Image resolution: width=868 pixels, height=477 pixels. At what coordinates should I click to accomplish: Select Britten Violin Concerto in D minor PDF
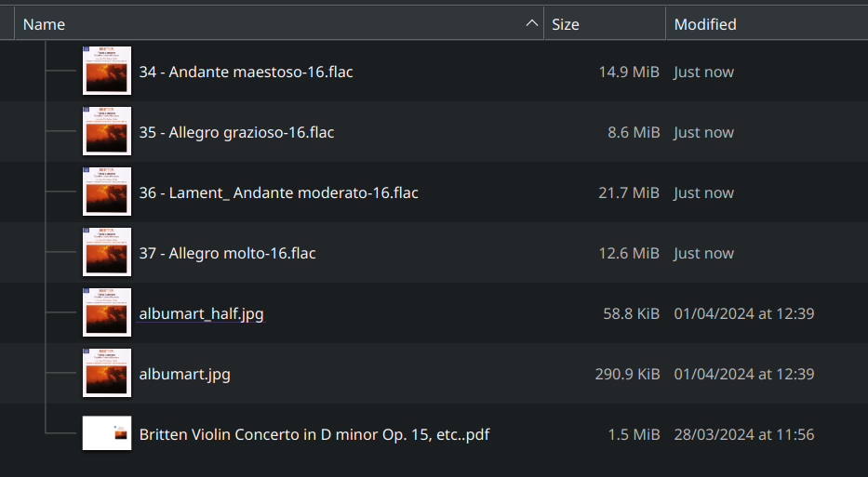(x=314, y=434)
